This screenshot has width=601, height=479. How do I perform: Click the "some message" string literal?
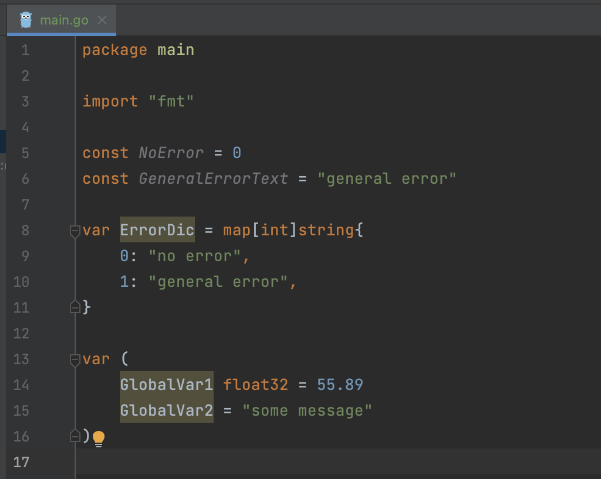[307, 411]
